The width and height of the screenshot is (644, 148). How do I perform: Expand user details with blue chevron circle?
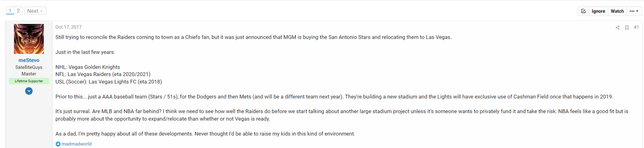29,91
